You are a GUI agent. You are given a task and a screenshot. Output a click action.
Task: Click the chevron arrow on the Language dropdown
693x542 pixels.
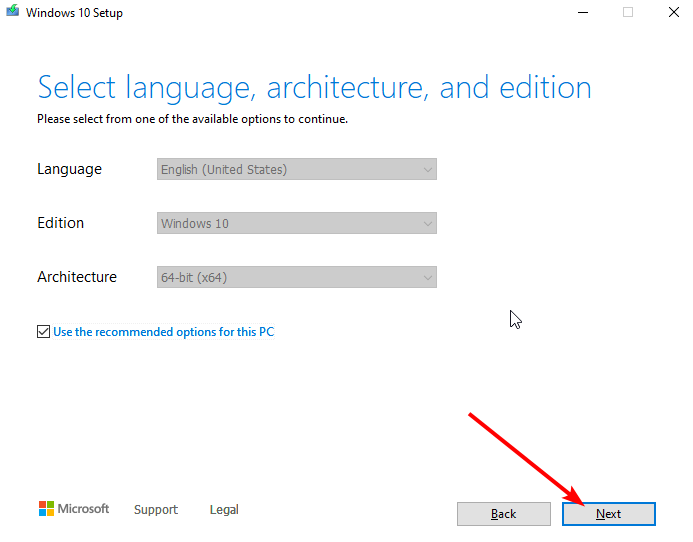428,170
